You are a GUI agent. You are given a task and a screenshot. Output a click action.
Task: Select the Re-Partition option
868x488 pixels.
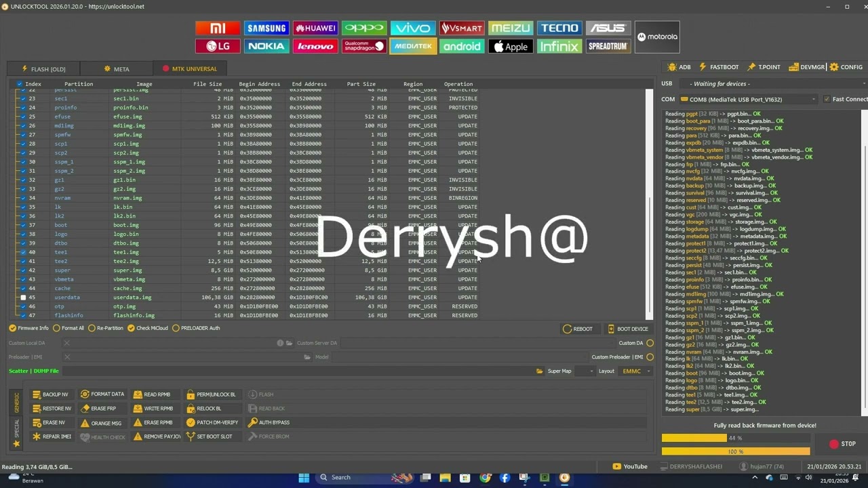[x=106, y=328]
